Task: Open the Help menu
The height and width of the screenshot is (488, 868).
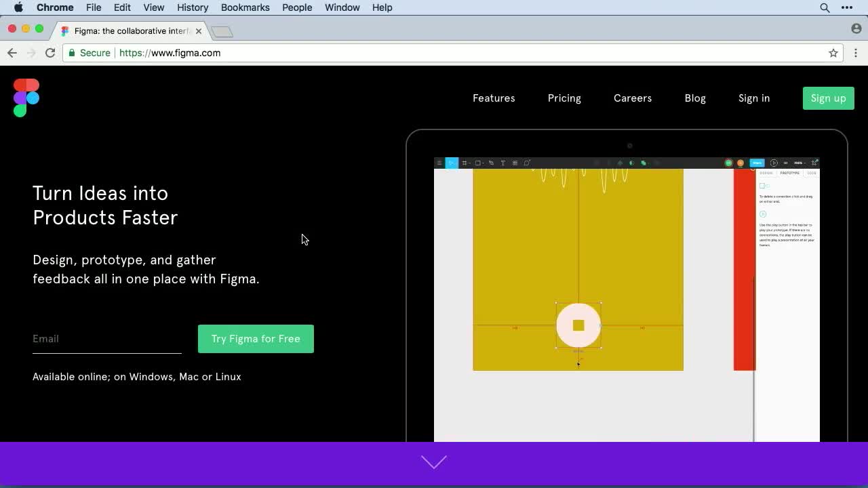Action: coord(382,7)
